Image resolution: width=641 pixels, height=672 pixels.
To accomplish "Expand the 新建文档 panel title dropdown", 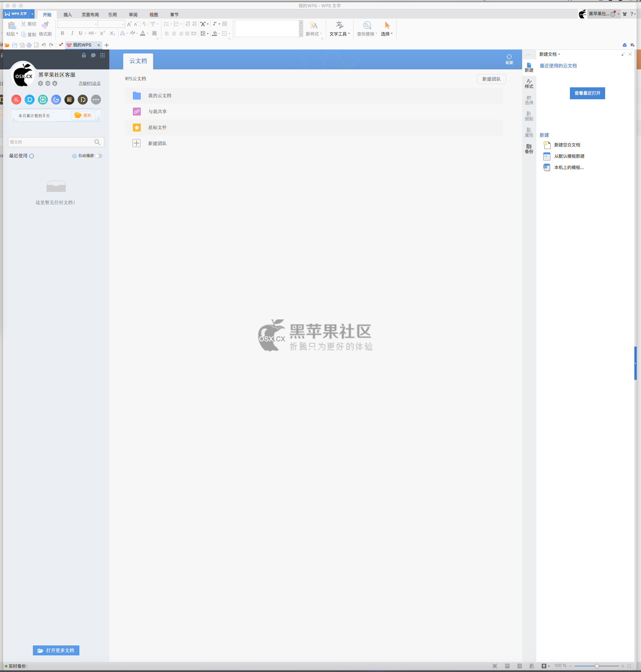I will pyautogui.click(x=559, y=54).
